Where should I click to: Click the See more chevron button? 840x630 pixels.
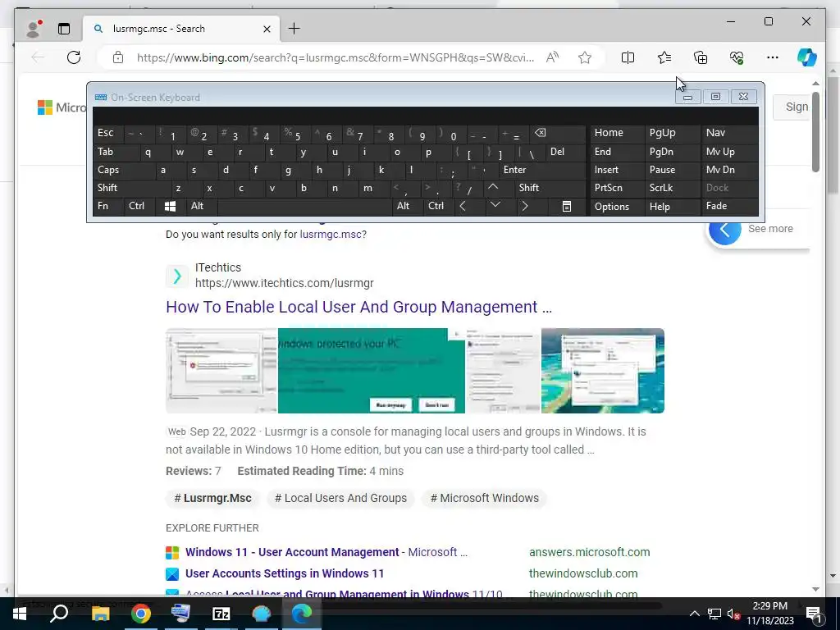click(x=725, y=230)
